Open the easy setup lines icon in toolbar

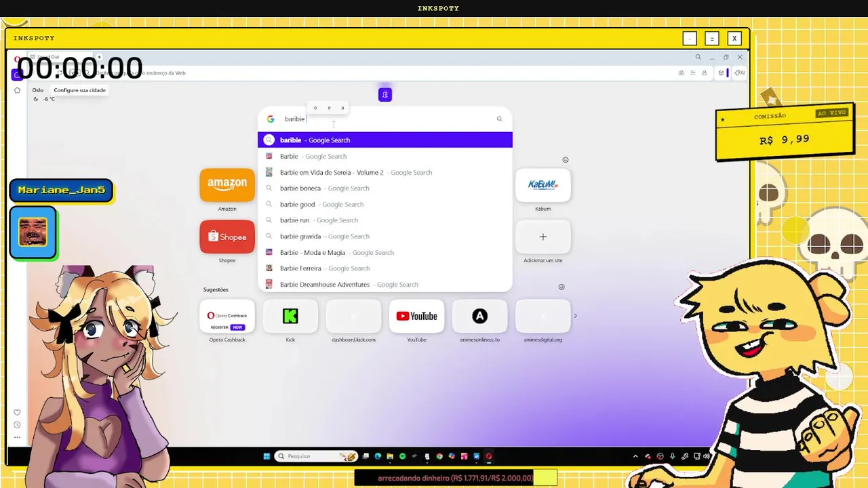[693, 73]
